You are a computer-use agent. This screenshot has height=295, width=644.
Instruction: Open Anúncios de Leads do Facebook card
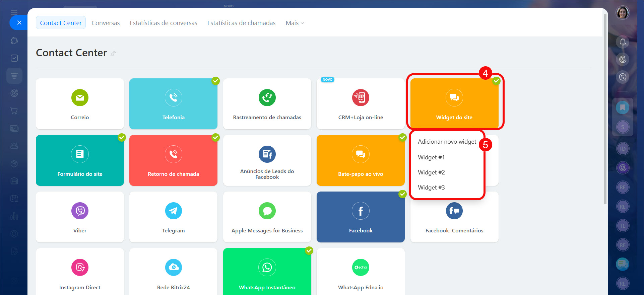(x=267, y=160)
